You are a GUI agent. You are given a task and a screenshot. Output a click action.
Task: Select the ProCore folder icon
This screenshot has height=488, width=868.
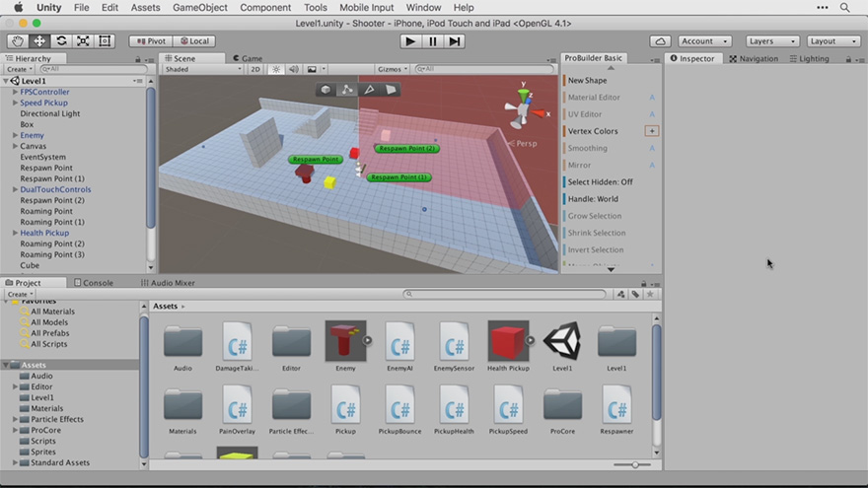click(x=562, y=404)
